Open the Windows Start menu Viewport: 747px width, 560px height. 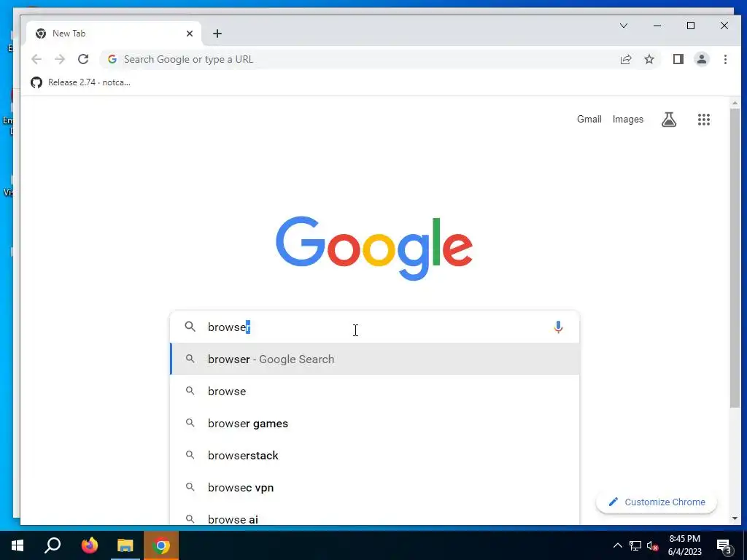(18, 545)
